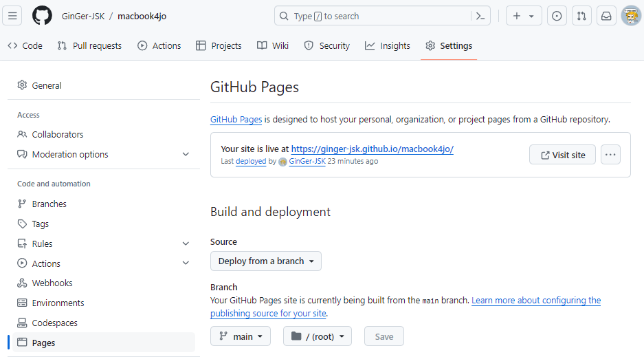Click the Branches git-branch icon
Screen dimensions: 644x357
click(22, 204)
